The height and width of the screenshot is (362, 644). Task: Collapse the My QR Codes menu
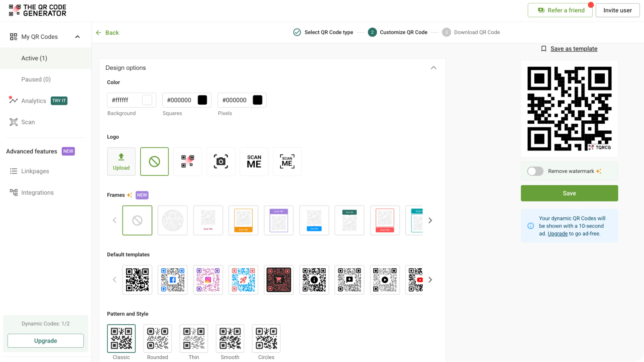pyautogui.click(x=77, y=37)
